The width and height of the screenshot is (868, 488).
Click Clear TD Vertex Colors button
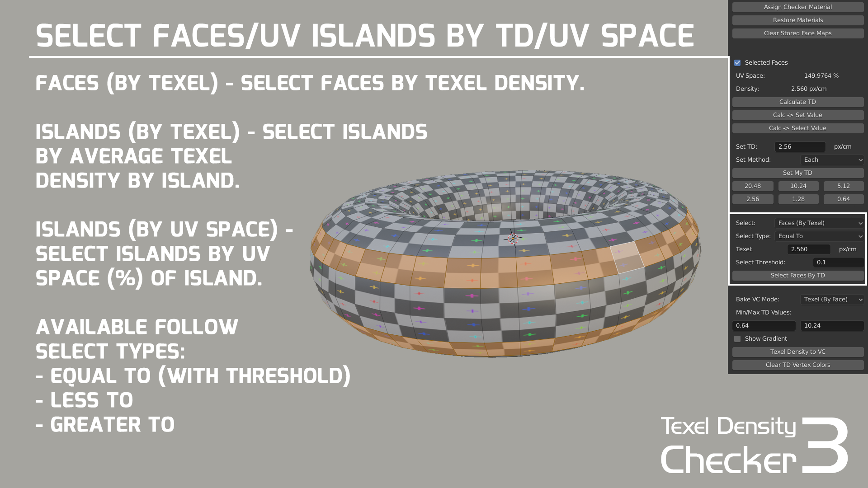[x=797, y=365]
